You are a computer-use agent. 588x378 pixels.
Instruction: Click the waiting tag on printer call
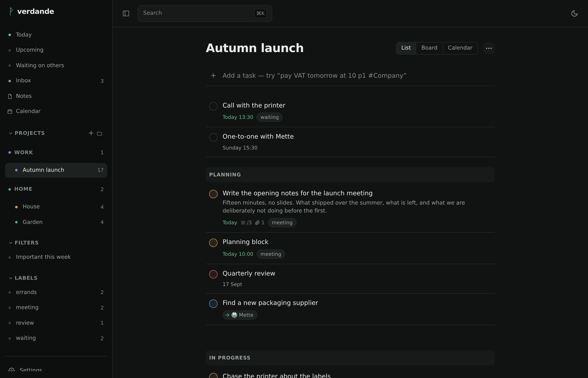click(x=269, y=117)
